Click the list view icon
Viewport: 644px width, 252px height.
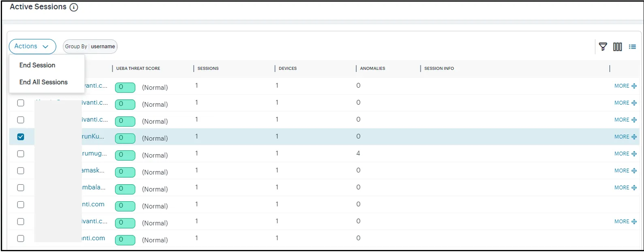(632, 47)
